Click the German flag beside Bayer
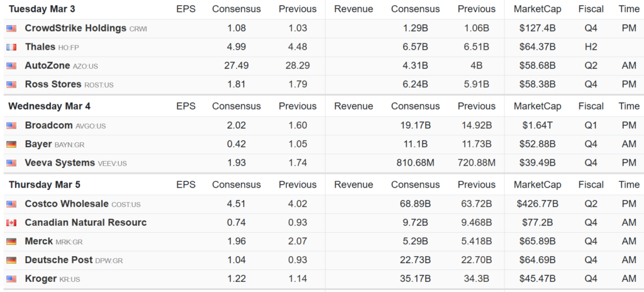The image size is (644, 292). (11, 144)
